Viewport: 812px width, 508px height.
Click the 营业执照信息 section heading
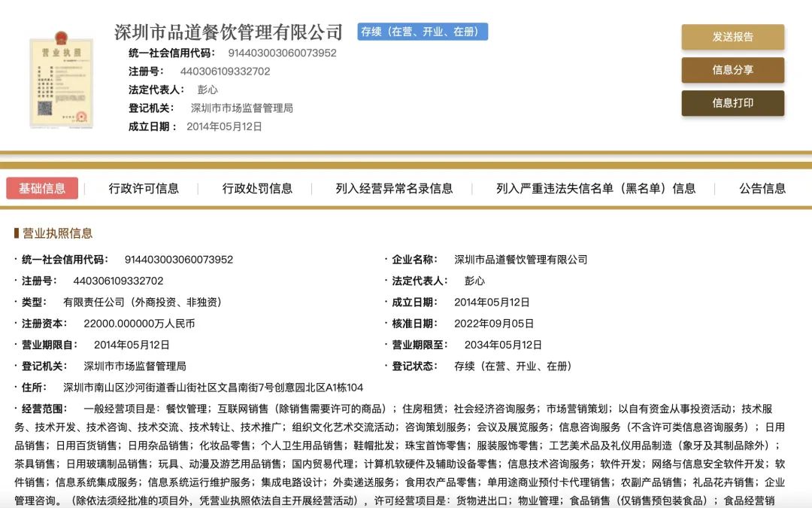pyautogui.click(x=57, y=233)
